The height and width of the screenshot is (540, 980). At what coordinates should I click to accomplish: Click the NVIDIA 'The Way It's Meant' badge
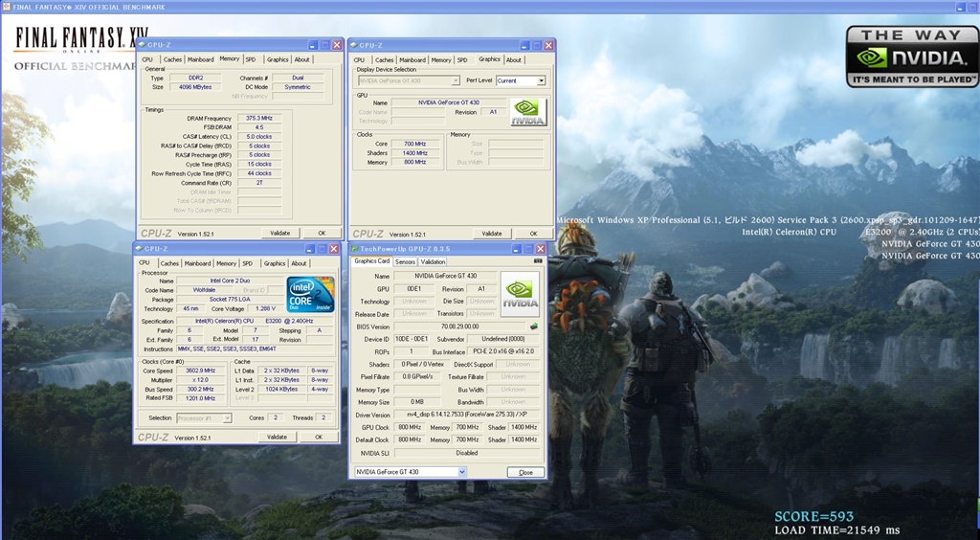tap(912, 56)
